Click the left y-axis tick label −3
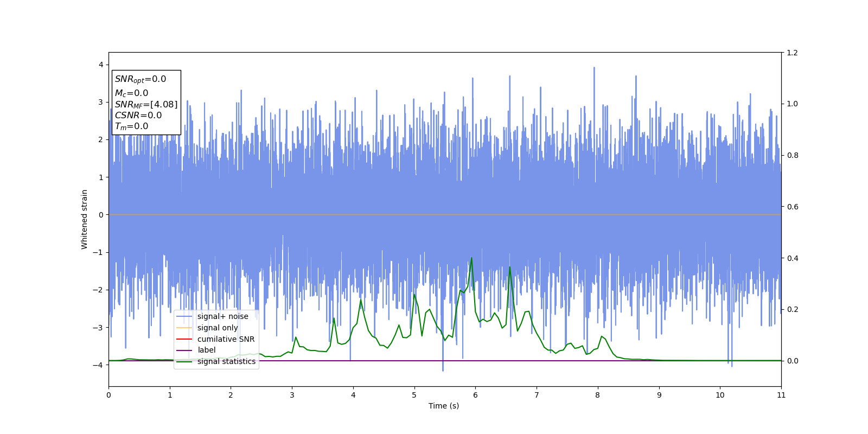The image size is (868, 434). point(98,328)
